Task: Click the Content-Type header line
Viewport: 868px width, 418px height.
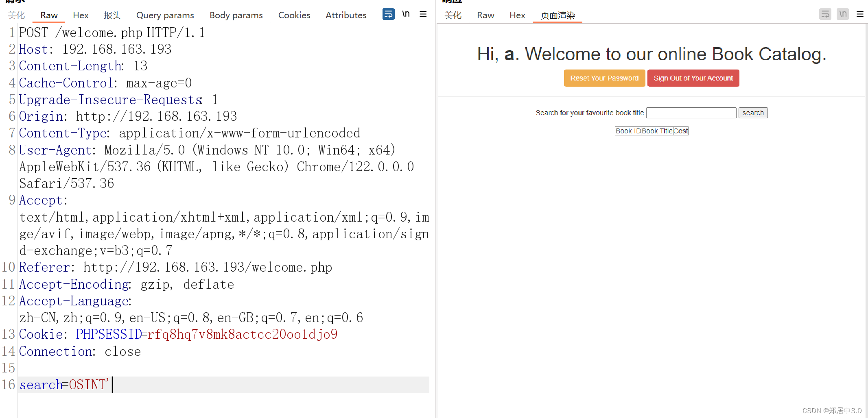Action: click(x=190, y=133)
